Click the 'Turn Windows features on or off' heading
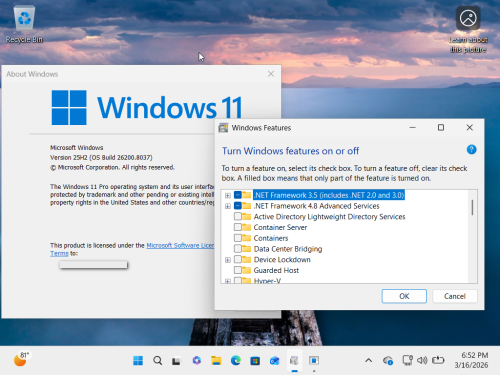 coord(290,151)
